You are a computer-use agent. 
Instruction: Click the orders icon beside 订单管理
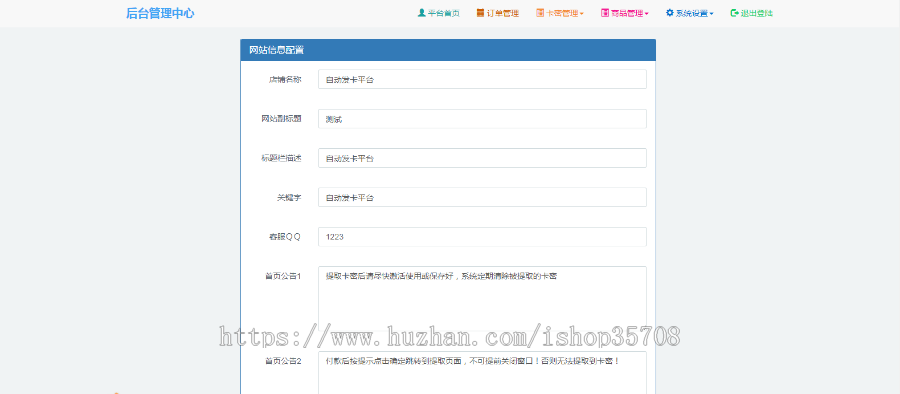coord(480,13)
